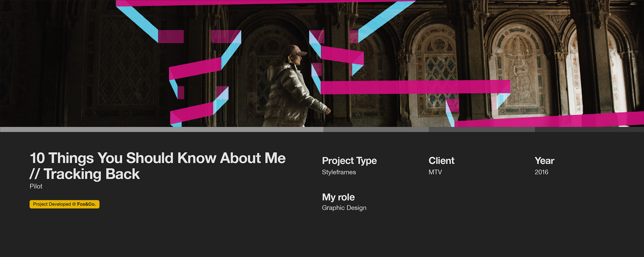644x257 pixels.
Task: Click the walking woman in hero image
Action: 292,87
